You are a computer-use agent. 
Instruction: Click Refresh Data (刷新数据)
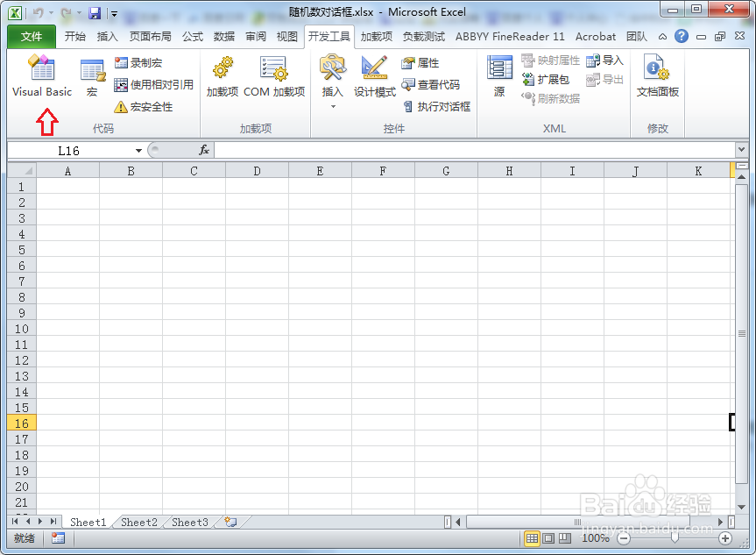coord(550,98)
